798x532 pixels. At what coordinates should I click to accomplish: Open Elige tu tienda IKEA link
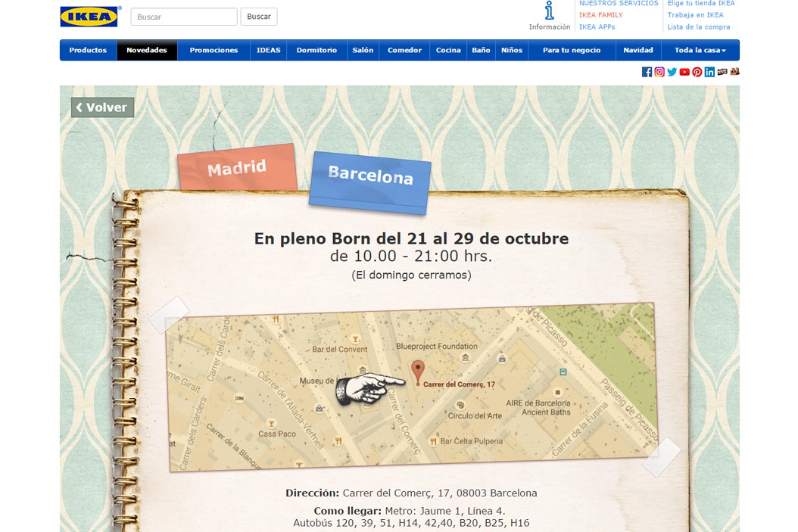[701, 4]
